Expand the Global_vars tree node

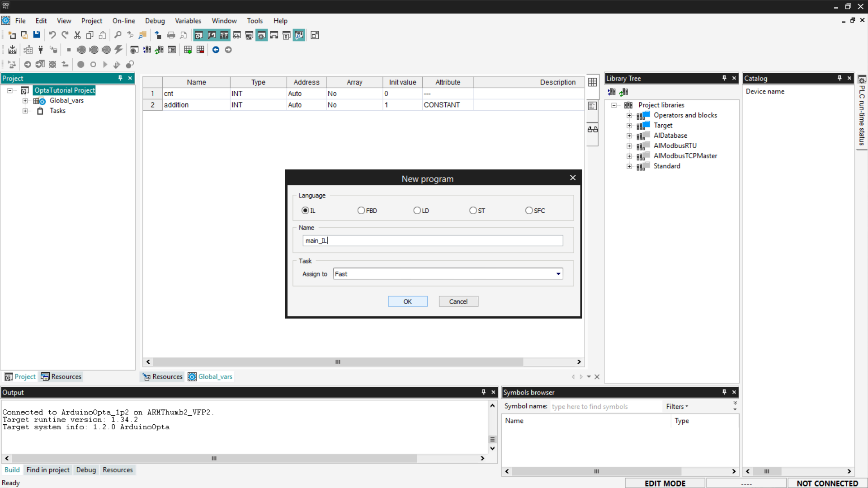point(25,101)
